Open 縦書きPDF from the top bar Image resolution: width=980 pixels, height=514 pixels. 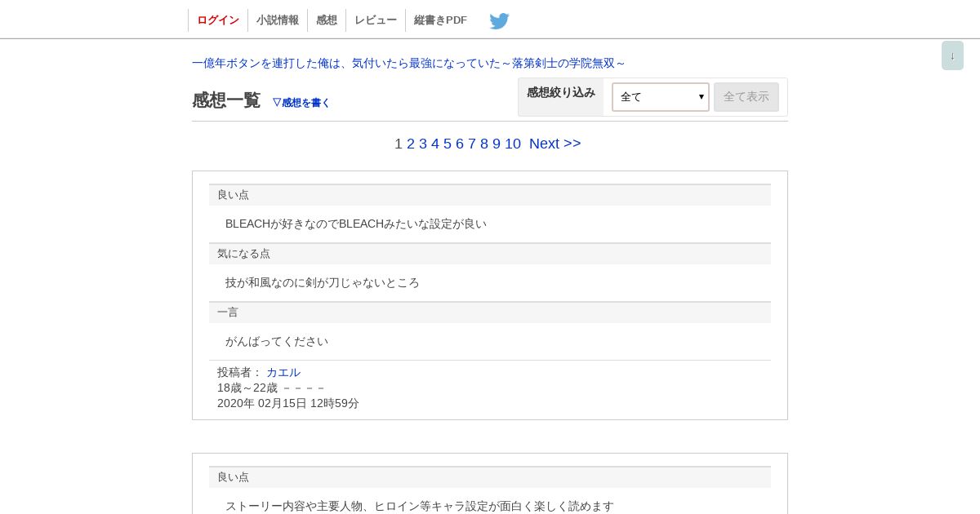point(440,20)
